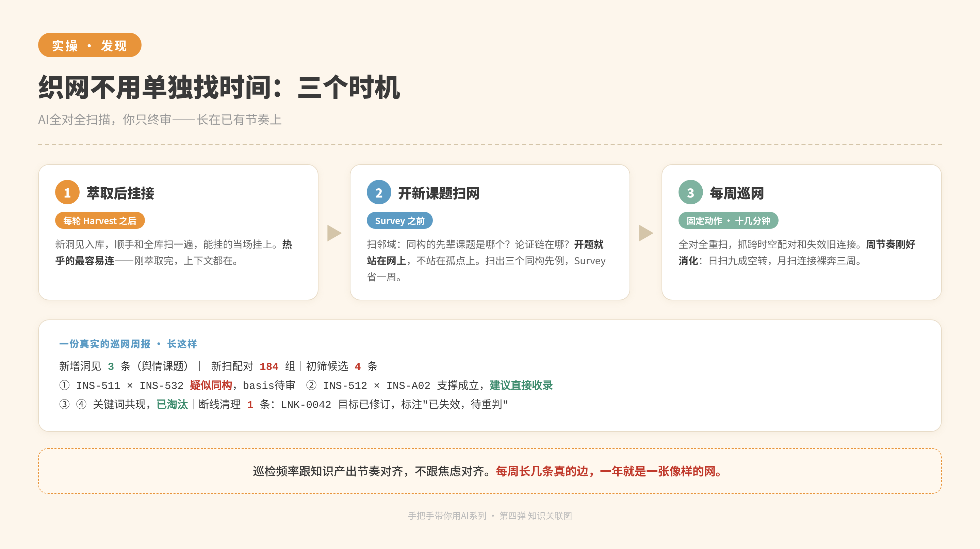
Task: Click the Survey 之前 blue pill label
Action: (399, 220)
